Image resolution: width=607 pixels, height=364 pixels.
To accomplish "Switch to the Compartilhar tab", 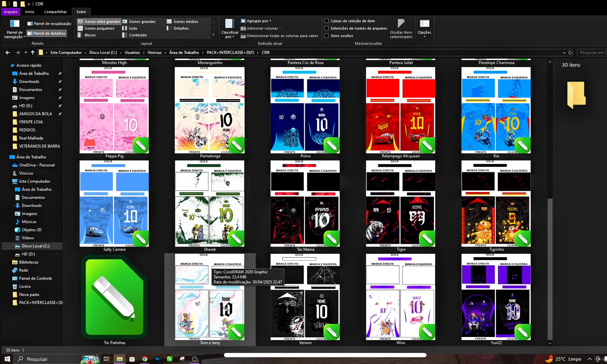I will 55,12.
